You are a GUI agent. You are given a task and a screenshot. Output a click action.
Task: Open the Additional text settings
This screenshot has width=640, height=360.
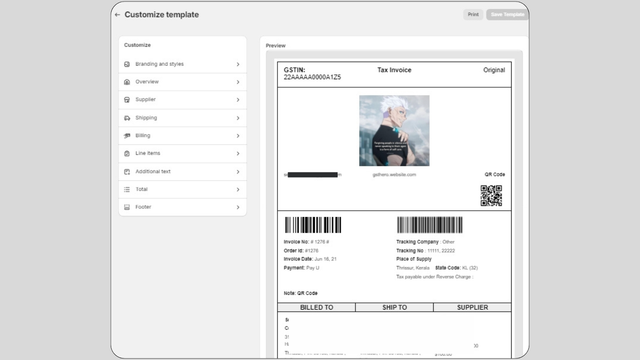(x=182, y=172)
